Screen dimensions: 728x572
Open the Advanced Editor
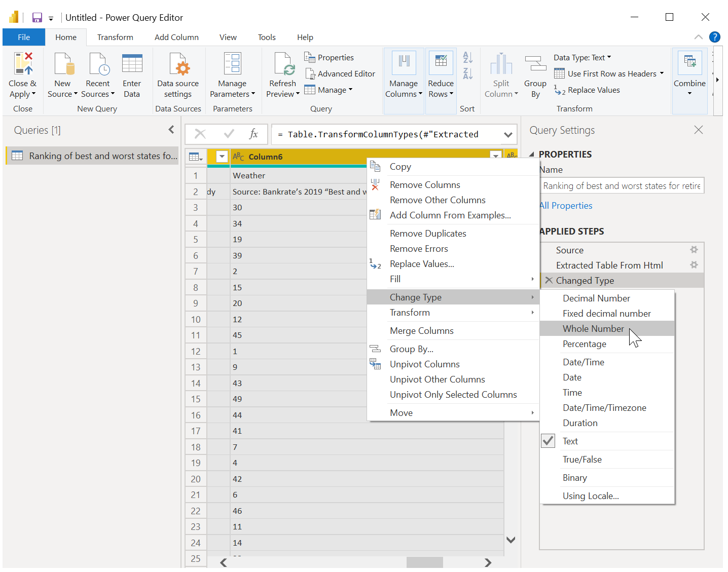340,74
